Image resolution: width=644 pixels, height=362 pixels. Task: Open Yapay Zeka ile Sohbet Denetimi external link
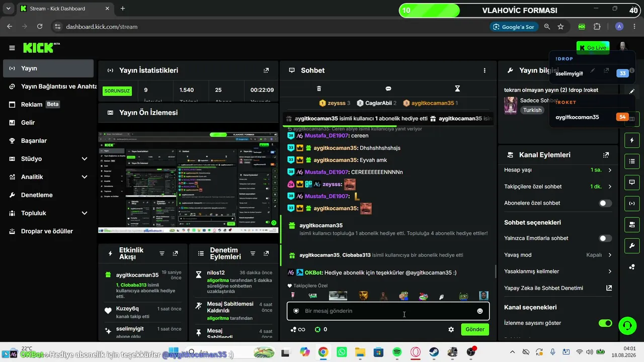[609, 288]
